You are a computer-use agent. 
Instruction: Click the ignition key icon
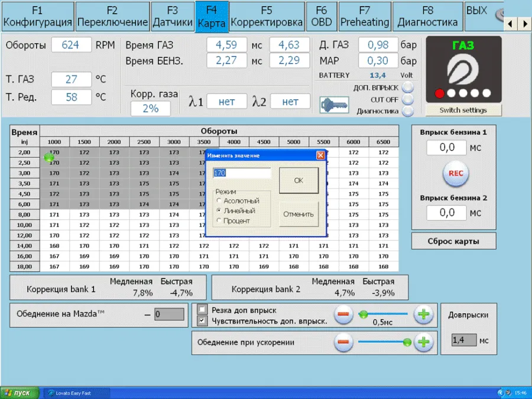tap(334, 105)
